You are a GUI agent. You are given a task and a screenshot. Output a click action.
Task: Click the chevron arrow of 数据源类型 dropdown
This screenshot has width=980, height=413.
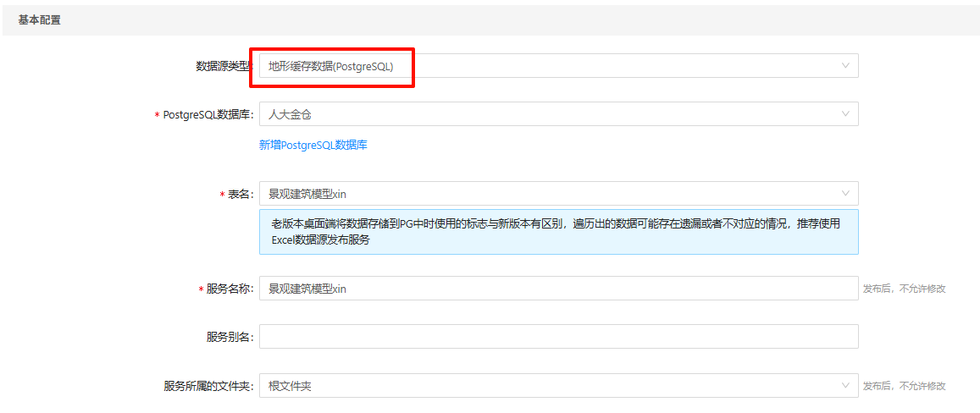(844, 66)
